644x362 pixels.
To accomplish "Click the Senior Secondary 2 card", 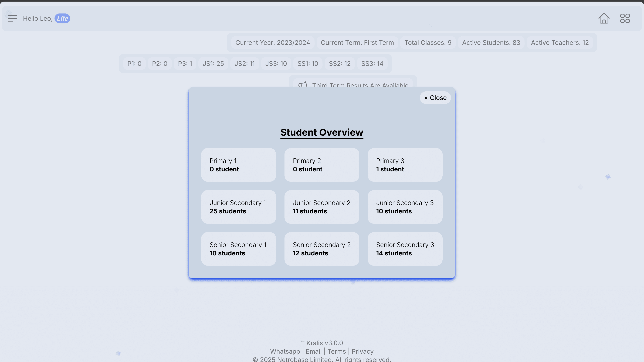I will pyautogui.click(x=322, y=249).
